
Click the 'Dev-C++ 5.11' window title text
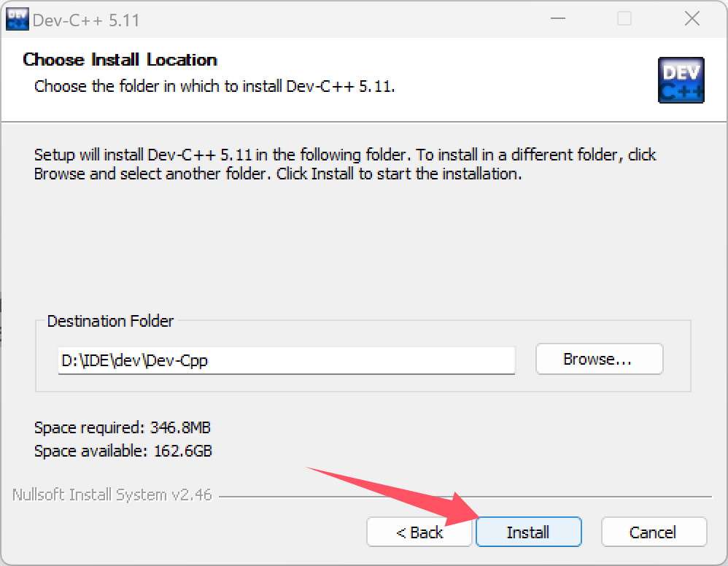(x=86, y=20)
